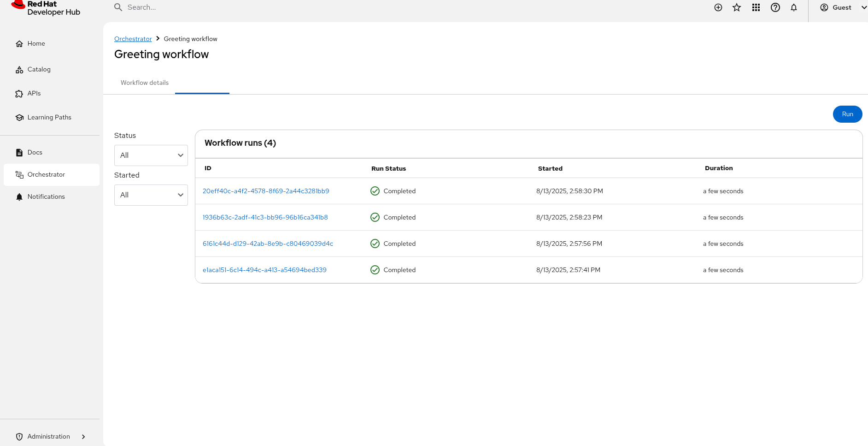The width and height of the screenshot is (868, 446).
Task: Click Orchestrator breadcrumb link
Action: tap(133, 39)
